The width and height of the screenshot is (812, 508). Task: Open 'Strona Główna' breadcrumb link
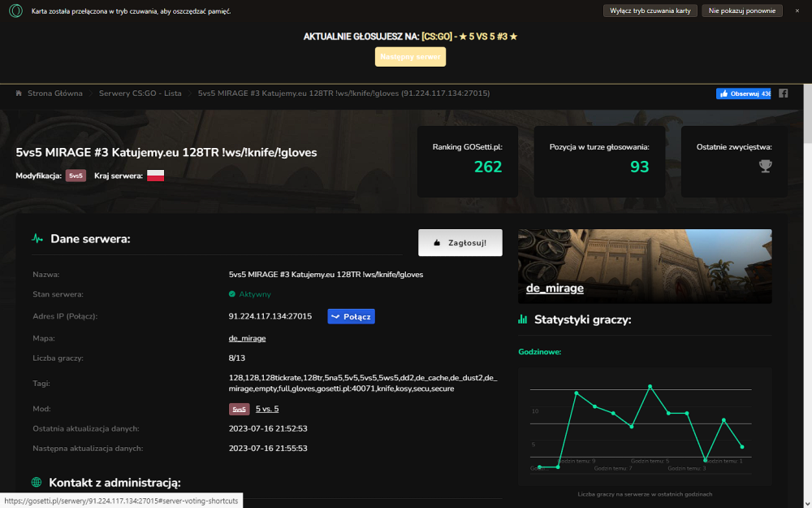pyautogui.click(x=55, y=93)
